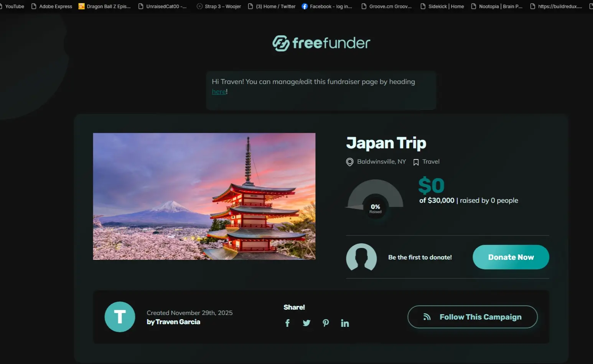
Task: Pin campaign using Pinterest icon
Action: (326, 323)
